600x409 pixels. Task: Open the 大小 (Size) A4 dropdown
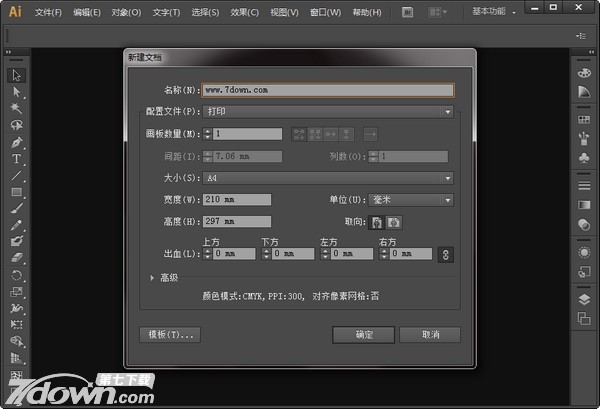pos(330,178)
